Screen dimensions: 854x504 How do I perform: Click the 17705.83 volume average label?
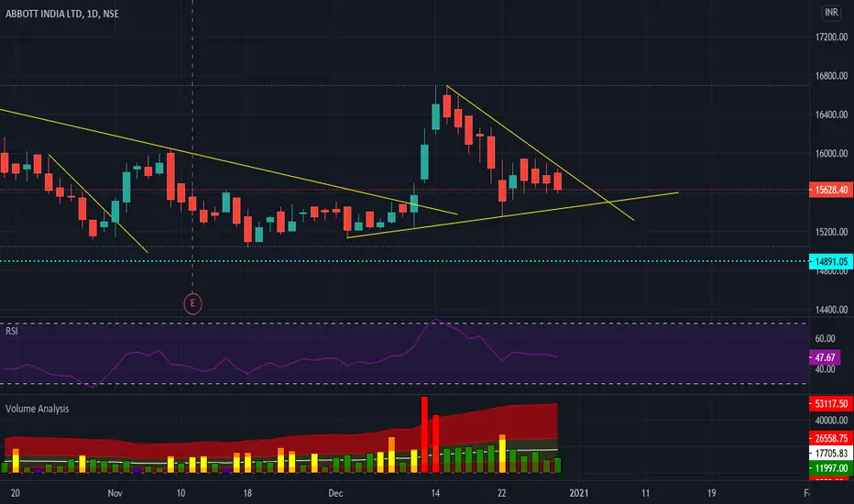[831, 453]
